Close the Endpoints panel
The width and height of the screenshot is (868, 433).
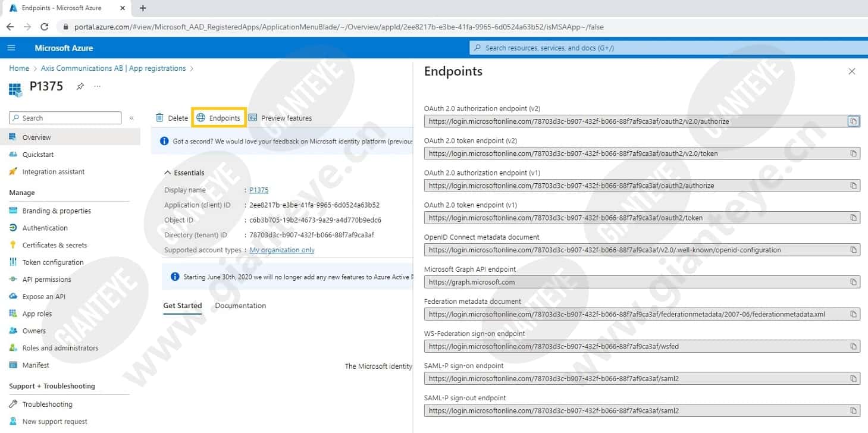click(x=851, y=71)
